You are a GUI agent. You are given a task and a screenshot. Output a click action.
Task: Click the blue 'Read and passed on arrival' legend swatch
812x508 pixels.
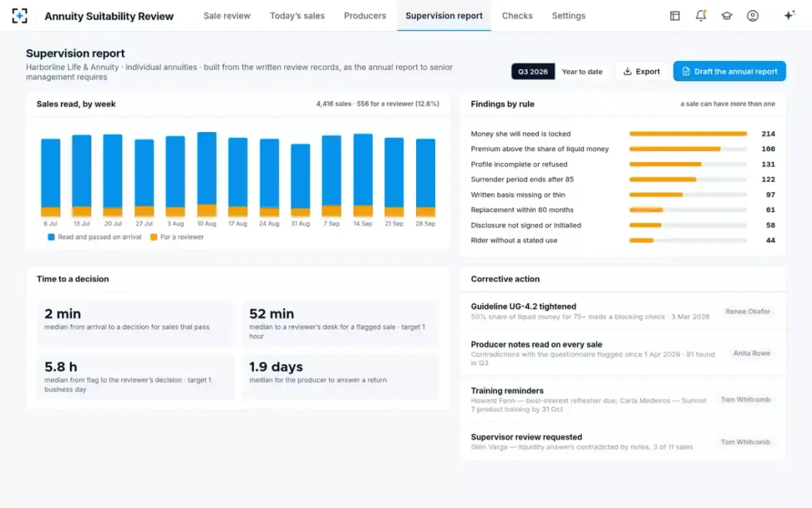point(51,238)
